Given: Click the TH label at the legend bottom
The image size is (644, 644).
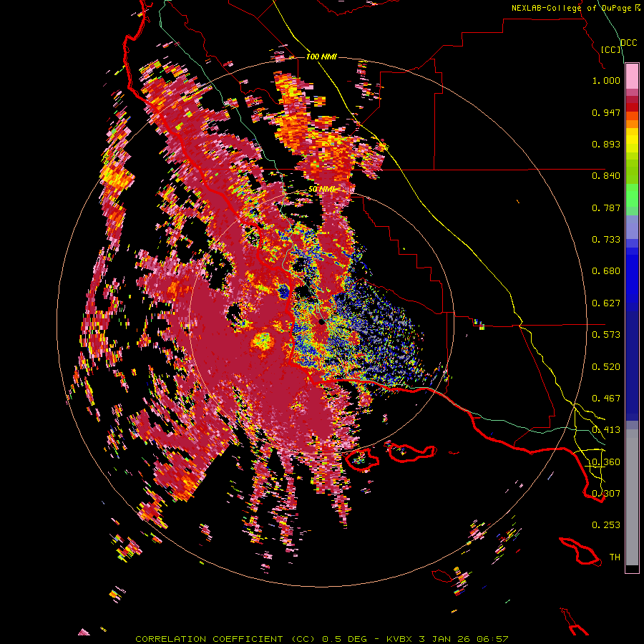Looking at the screenshot, I should [615, 557].
